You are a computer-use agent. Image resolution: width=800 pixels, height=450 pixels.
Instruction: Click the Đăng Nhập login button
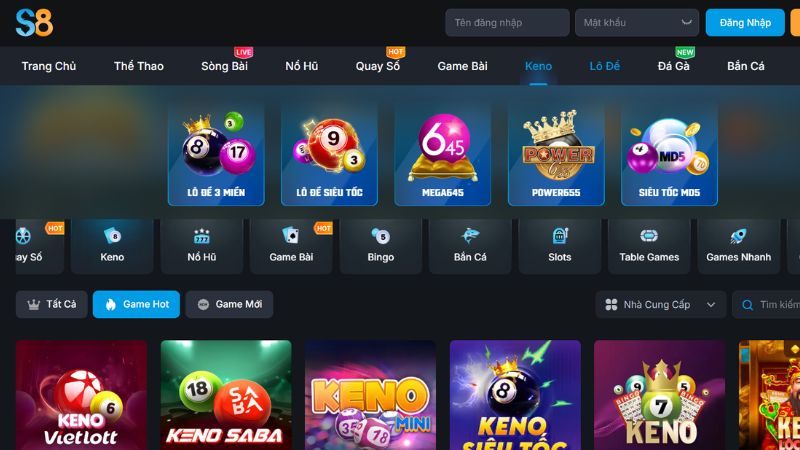[x=745, y=22]
